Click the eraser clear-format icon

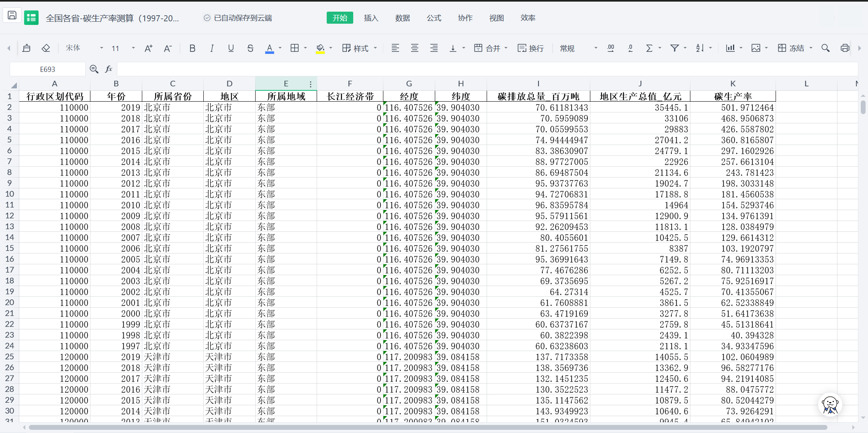pyautogui.click(x=46, y=48)
